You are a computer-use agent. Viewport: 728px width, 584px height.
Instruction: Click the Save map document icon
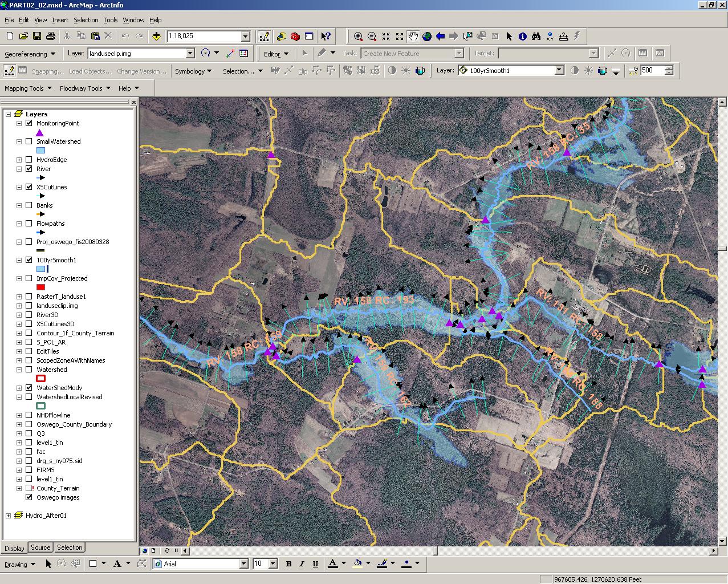pyautogui.click(x=37, y=36)
